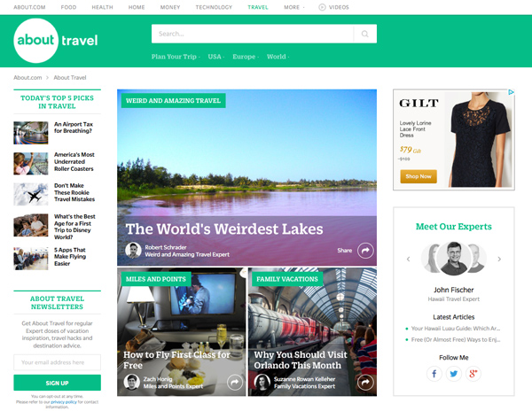
Task: Click the Sign Up newsletter button
Action: 57,383
